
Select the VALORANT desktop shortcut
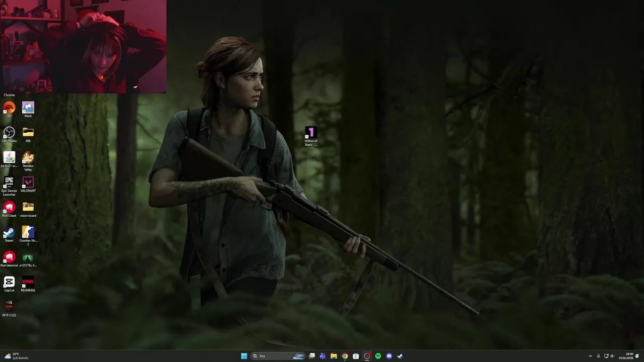pyautogui.click(x=28, y=184)
